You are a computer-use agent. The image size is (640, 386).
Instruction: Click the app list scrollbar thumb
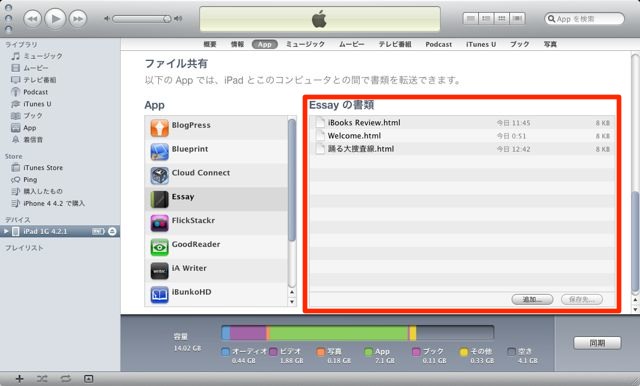click(x=292, y=180)
